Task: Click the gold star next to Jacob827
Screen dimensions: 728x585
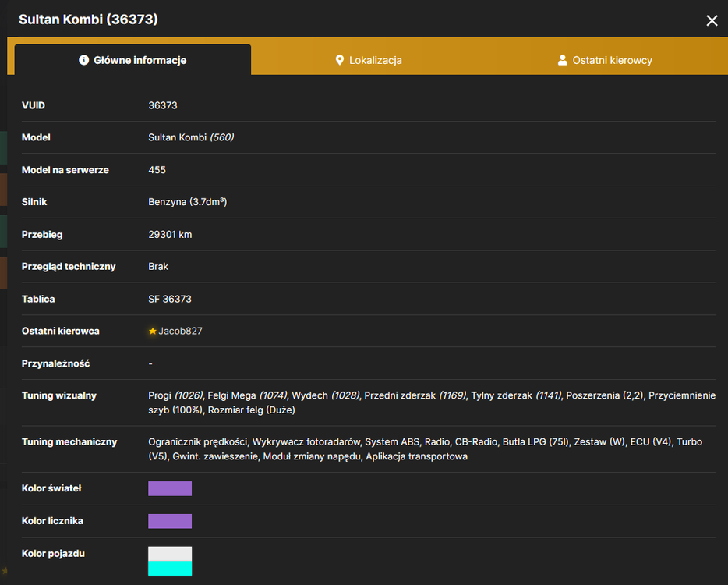Action: pos(152,331)
